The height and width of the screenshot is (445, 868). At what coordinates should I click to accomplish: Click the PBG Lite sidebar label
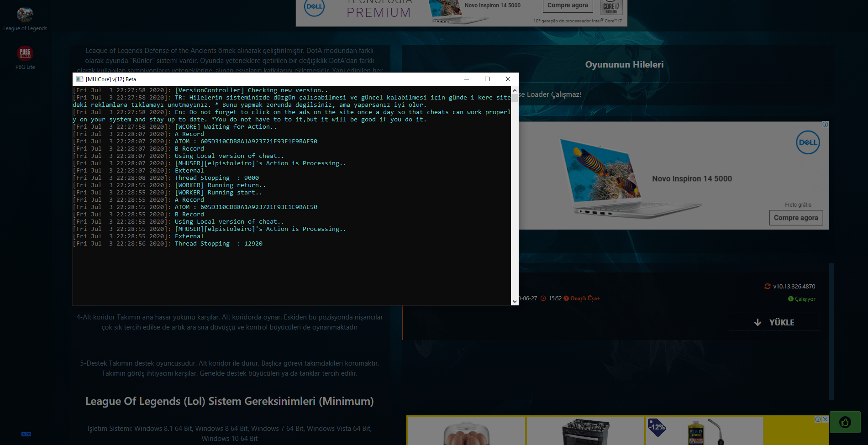tap(25, 67)
